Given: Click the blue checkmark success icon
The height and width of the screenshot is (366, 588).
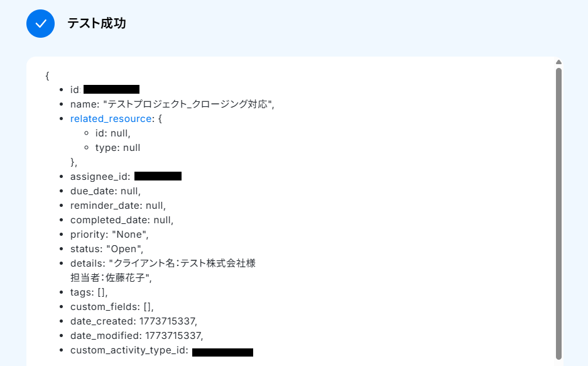Looking at the screenshot, I should click(40, 24).
